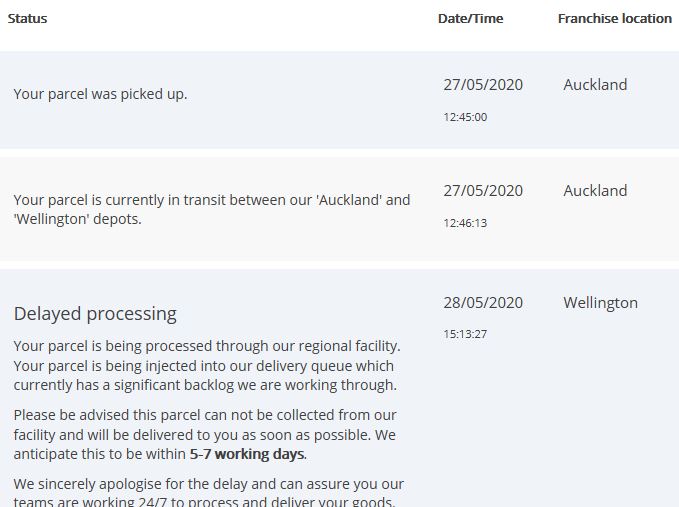Click the 28/05/2020 date
The width and height of the screenshot is (679, 507).
[483, 303]
